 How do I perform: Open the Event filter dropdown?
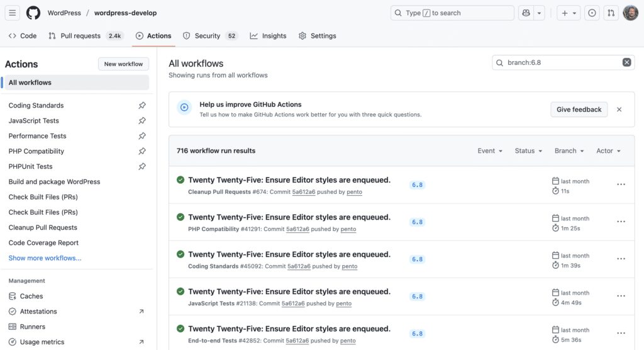pos(490,151)
